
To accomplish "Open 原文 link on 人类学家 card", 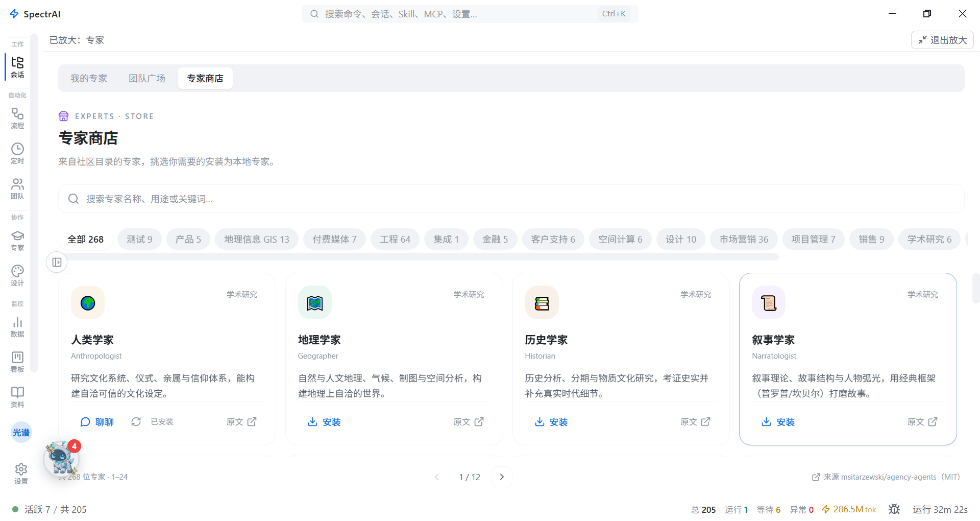I will 241,422.
